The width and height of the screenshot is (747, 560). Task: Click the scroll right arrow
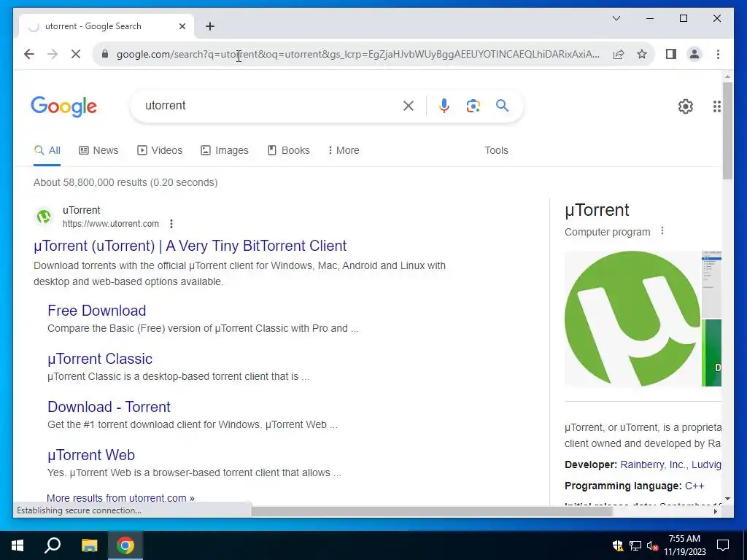tap(715, 511)
